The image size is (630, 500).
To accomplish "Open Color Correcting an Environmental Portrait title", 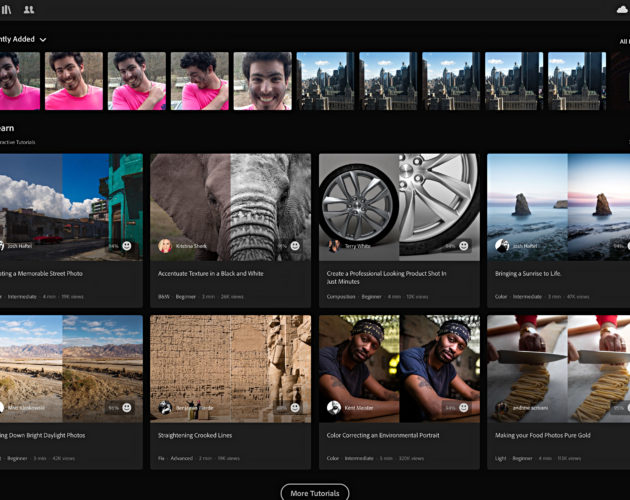I will tap(382, 435).
